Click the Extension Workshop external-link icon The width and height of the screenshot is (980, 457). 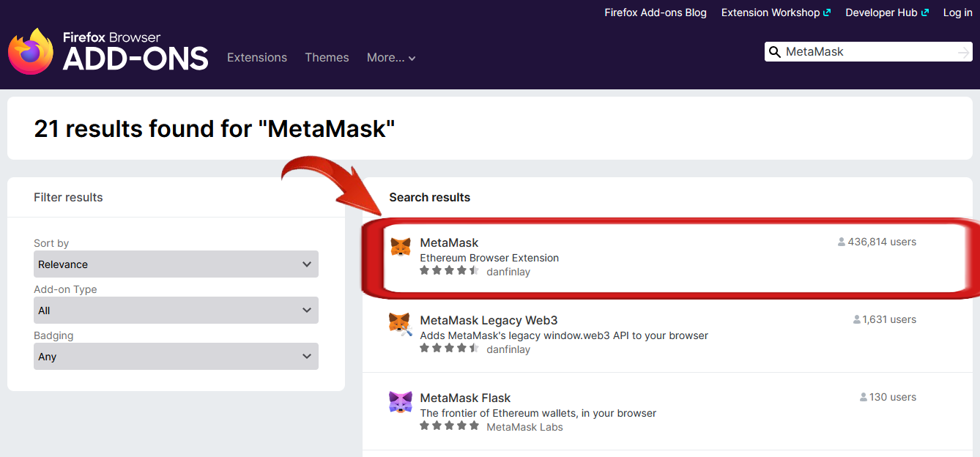827,12
